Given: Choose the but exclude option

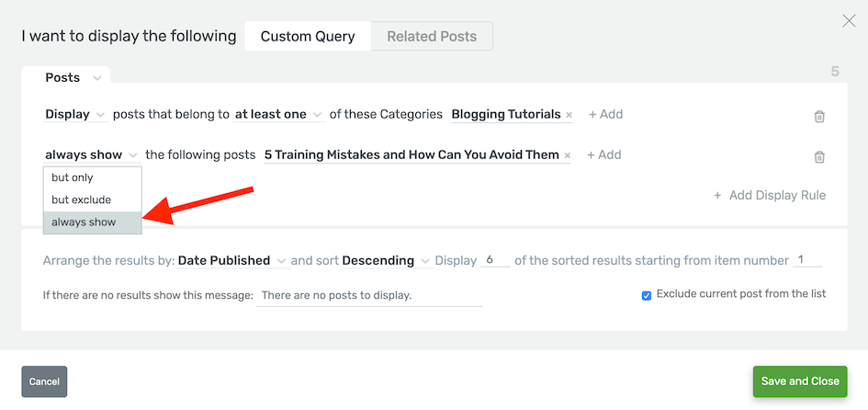Looking at the screenshot, I should click(81, 199).
